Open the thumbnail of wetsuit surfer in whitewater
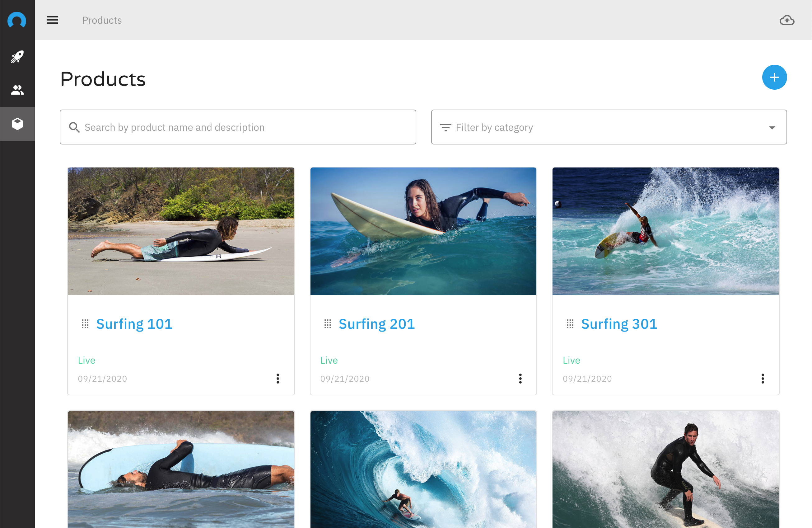The width and height of the screenshot is (812, 528). (x=665, y=469)
